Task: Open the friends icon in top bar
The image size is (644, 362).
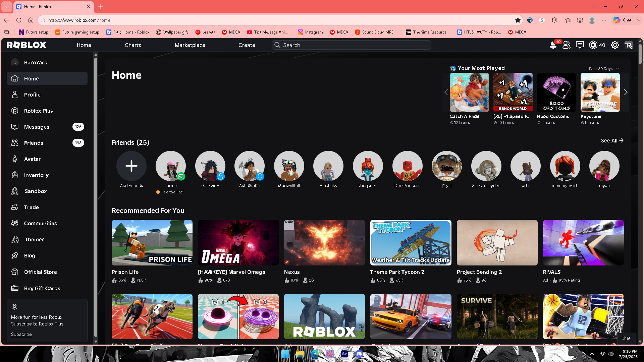Action: pos(567,45)
